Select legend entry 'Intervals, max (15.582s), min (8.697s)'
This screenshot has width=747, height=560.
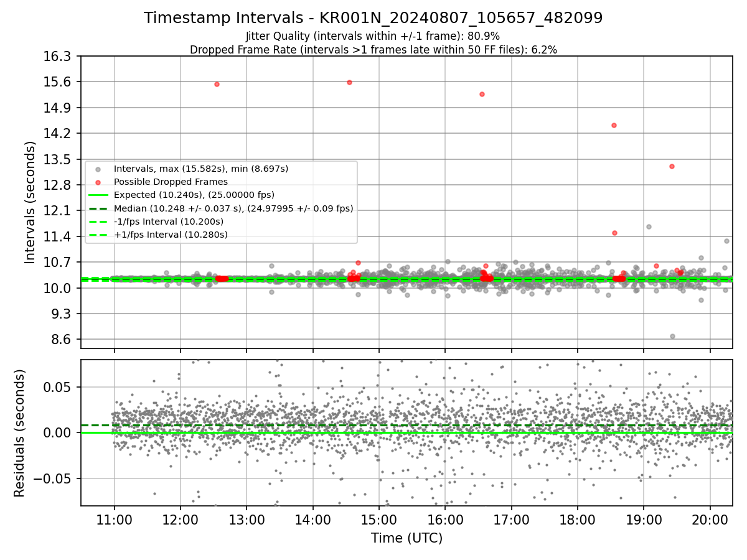(x=200, y=169)
